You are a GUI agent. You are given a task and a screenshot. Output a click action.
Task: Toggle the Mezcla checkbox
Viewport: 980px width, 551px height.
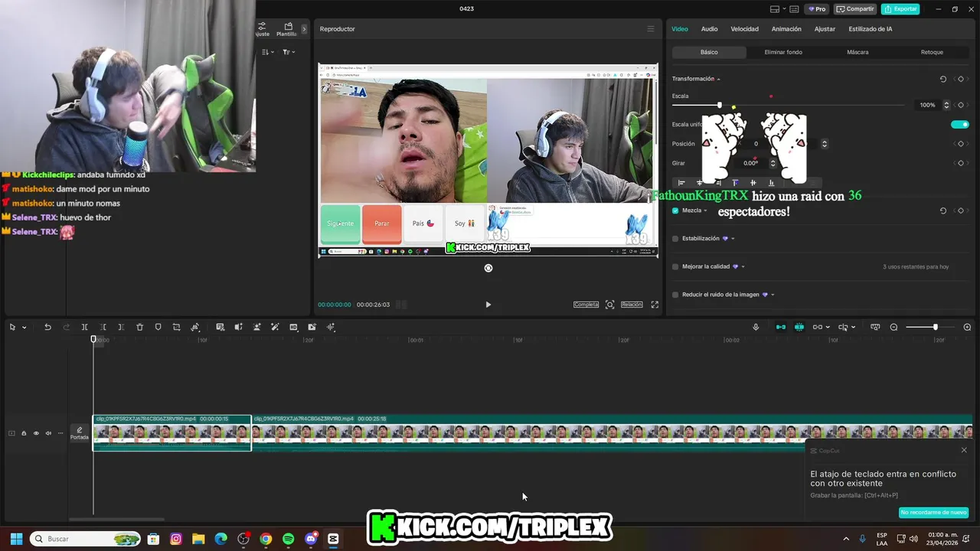[675, 210]
